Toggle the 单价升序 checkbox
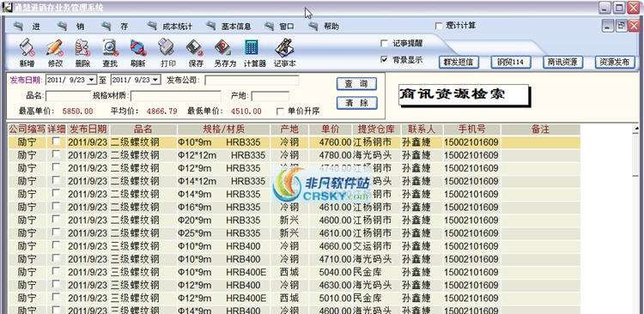The width and height of the screenshot is (644, 314). click(x=280, y=111)
